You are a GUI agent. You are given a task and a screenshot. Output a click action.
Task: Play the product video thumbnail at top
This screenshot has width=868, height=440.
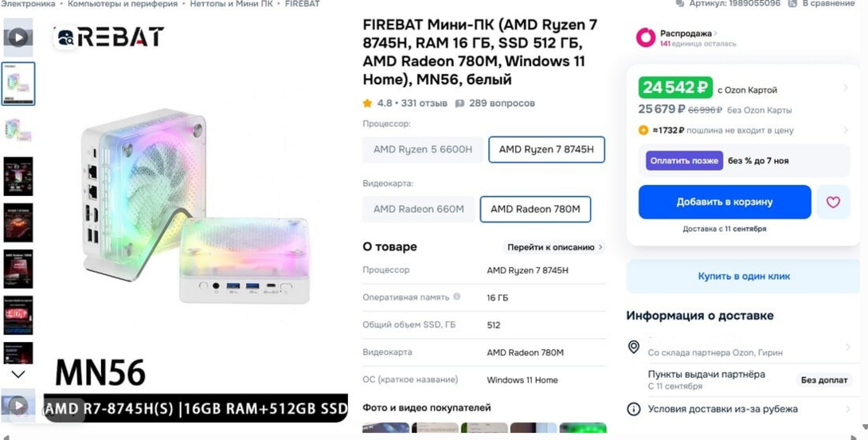coord(18,37)
